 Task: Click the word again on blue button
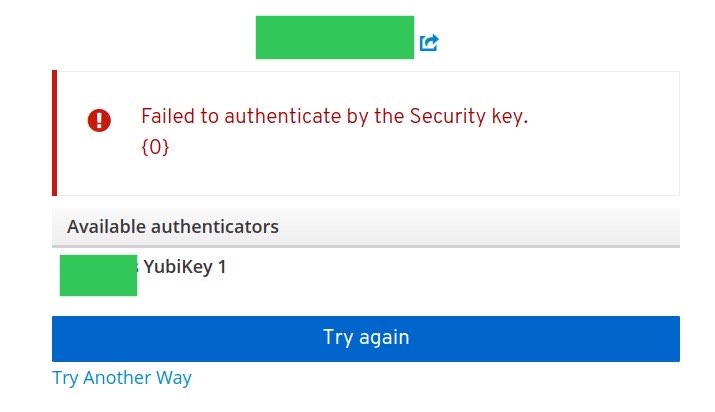pyautogui.click(x=384, y=339)
